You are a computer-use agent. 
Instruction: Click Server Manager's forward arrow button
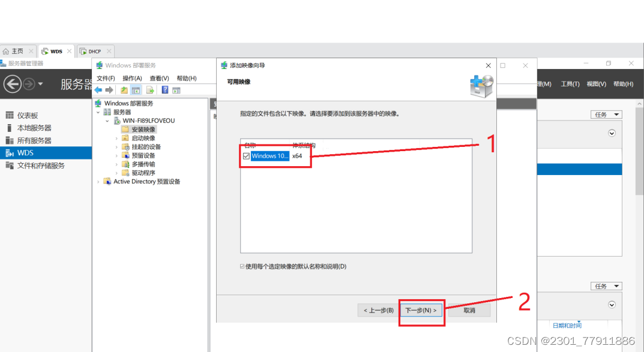[x=29, y=84]
